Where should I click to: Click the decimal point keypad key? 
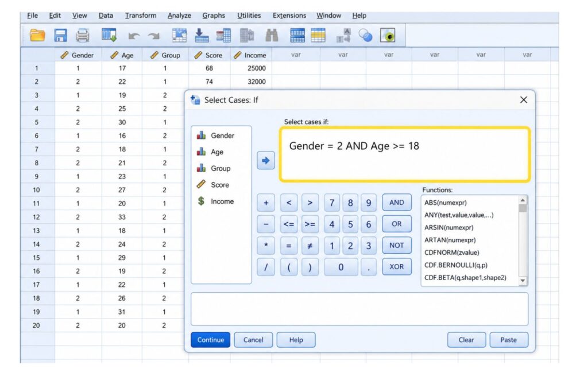click(369, 267)
